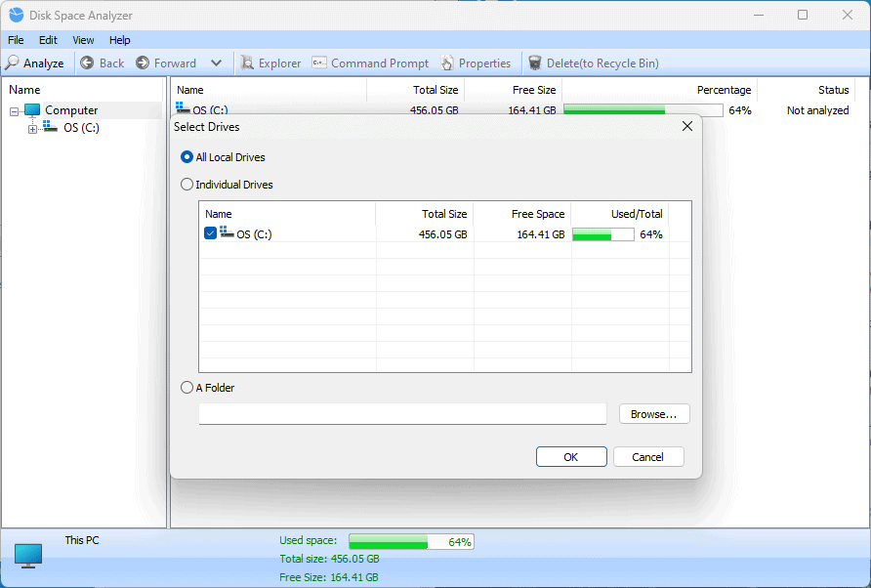The height and width of the screenshot is (588, 871).
Task: Click the dialog's OS (C:) usage bar
Action: pyautogui.click(x=603, y=234)
